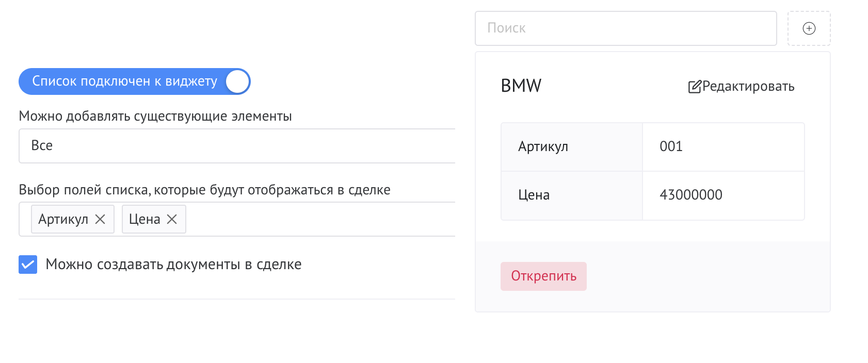Click the Редактировать link
This screenshot has width=868, height=363.
point(748,87)
